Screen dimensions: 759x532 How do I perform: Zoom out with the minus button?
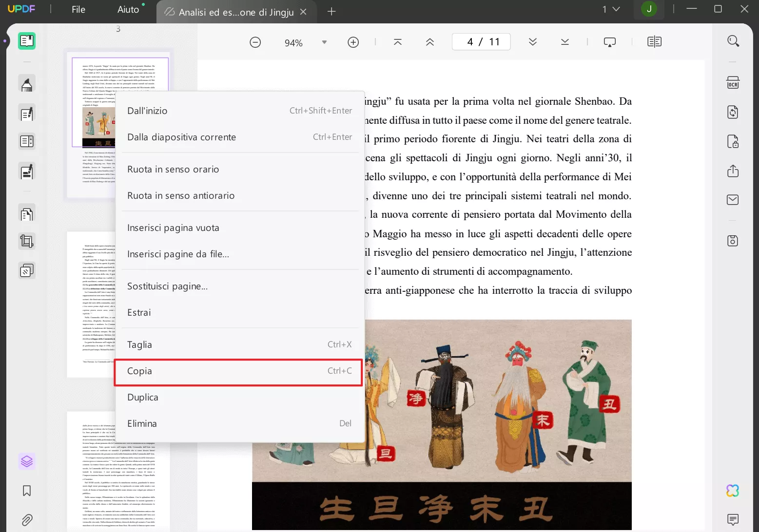(x=255, y=42)
